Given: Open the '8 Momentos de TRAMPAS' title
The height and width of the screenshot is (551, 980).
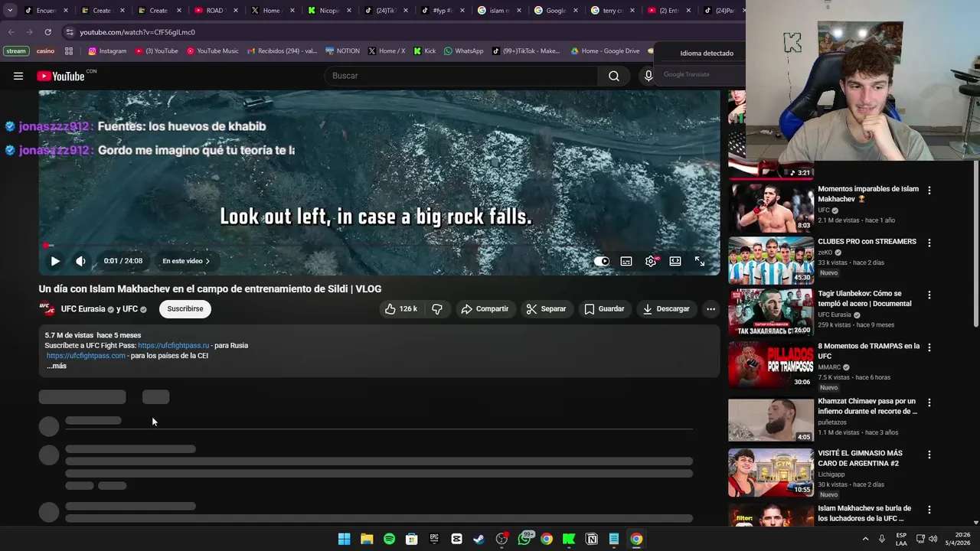Looking at the screenshot, I should (x=868, y=350).
